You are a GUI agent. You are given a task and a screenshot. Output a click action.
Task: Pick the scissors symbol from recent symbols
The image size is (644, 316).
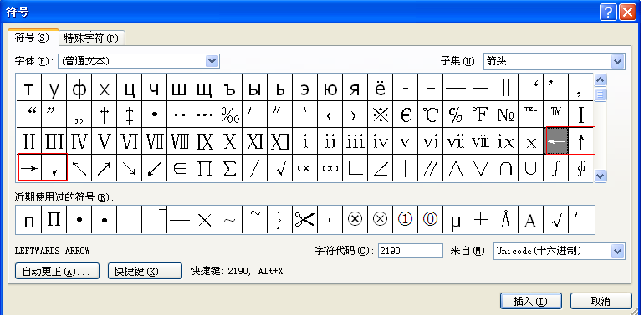(x=304, y=220)
